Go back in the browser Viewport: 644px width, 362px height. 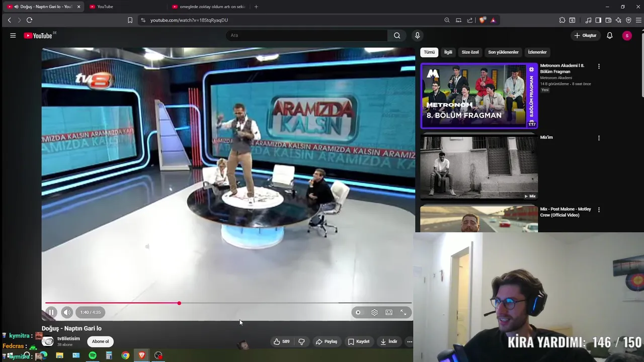pyautogui.click(x=9, y=20)
